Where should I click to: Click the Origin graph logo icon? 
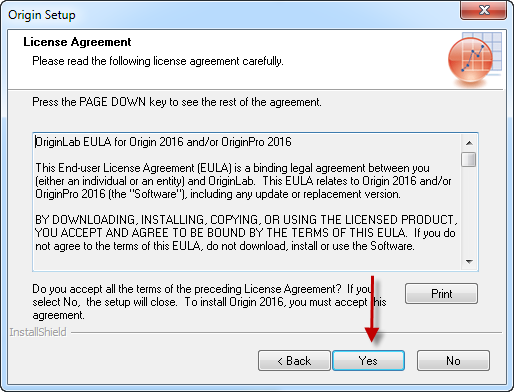474,59
